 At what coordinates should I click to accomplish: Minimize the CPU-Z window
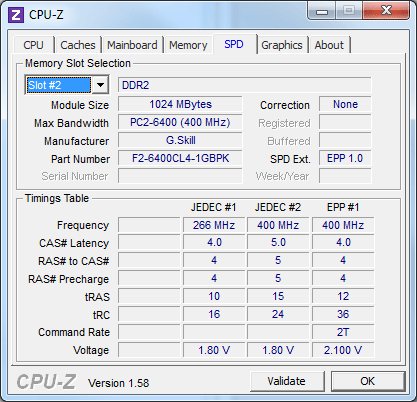coord(322,11)
